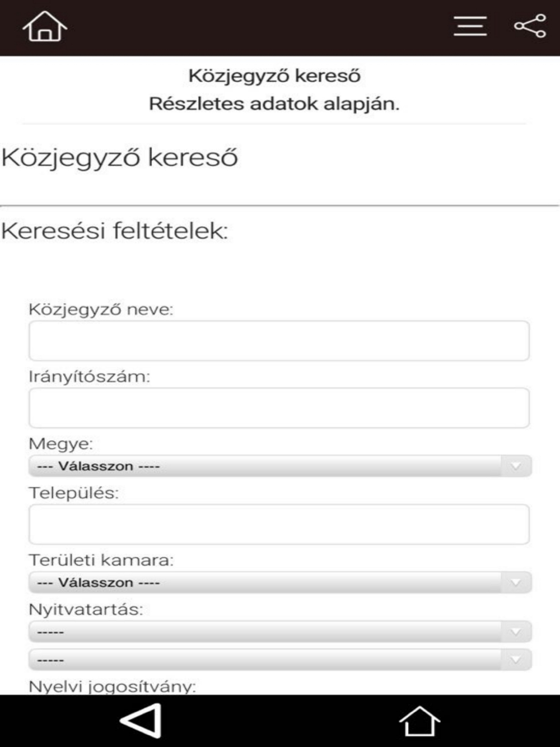Viewport: 560px width, 747px height.
Task: Click the Közjegyző neve label
Action: [x=101, y=309]
